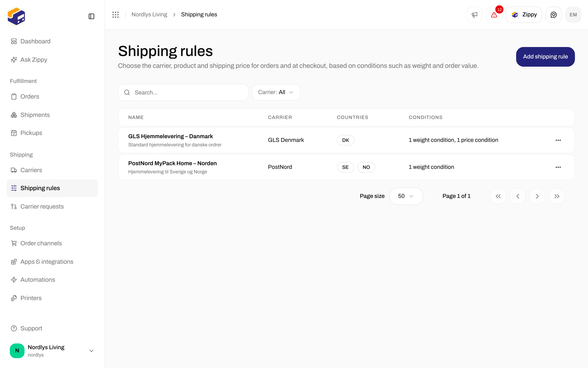This screenshot has width=588, height=368.
Task: Click GLS Denmark carrier cell
Action: coord(286,140)
